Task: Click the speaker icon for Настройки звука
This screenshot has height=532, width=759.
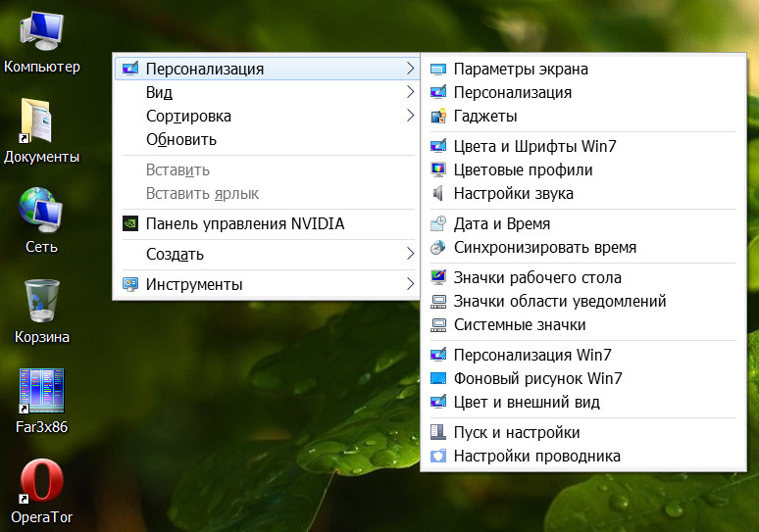Action: pos(438,193)
